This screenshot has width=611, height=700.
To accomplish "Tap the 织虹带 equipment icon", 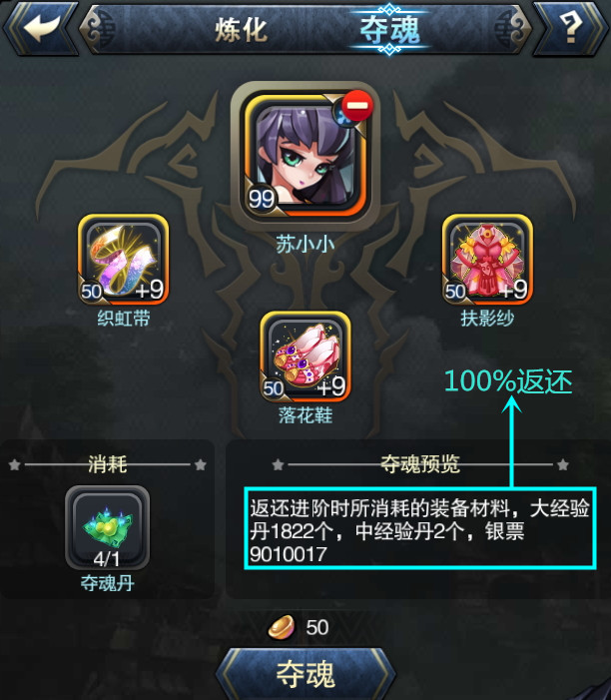I will tap(123, 260).
